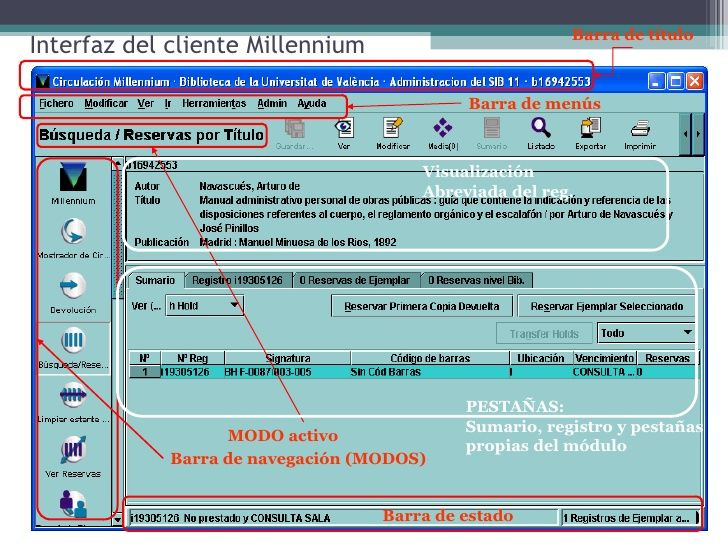The height and width of the screenshot is (546, 728).
Task: Click Reservar Ejemplar Seleccionado button
Action: click(606, 306)
